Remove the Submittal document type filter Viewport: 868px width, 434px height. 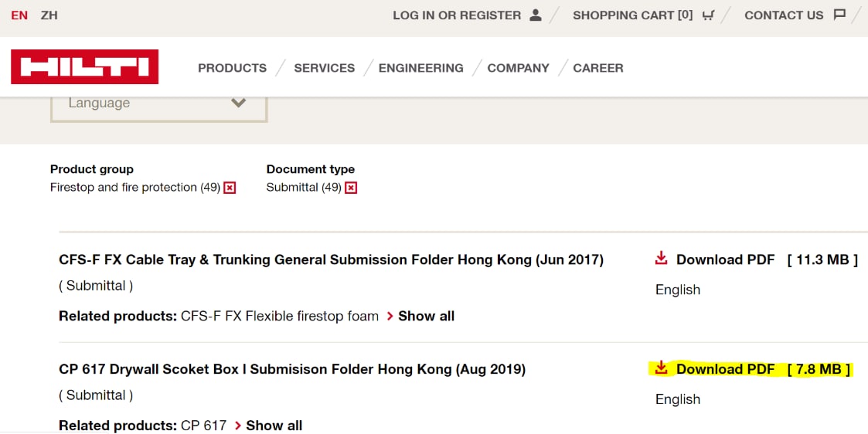(351, 188)
